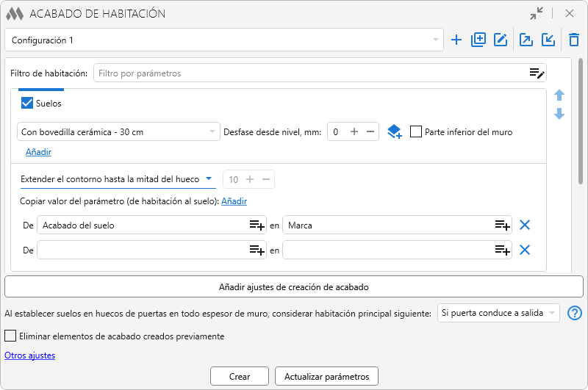
Task: Click the plus icon to add new configuration
Action: [x=456, y=40]
